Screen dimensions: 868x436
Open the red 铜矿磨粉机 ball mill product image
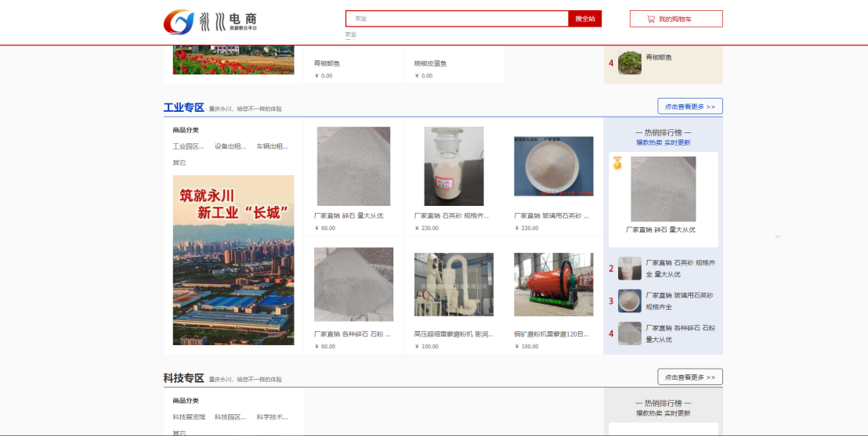click(554, 284)
